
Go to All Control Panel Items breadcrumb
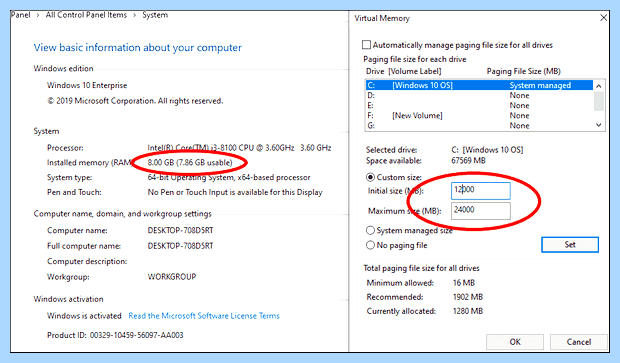point(86,15)
